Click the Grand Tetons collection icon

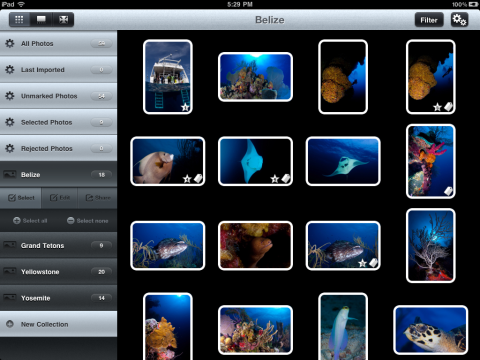(x=10, y=245)
